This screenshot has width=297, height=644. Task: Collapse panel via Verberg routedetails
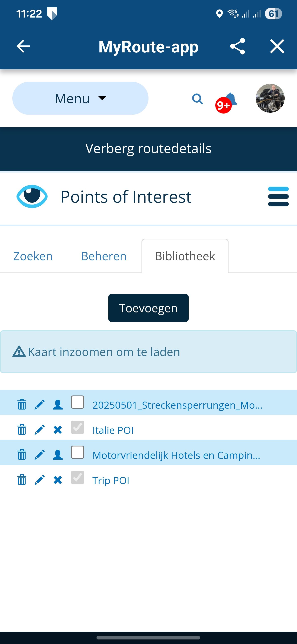148,148
